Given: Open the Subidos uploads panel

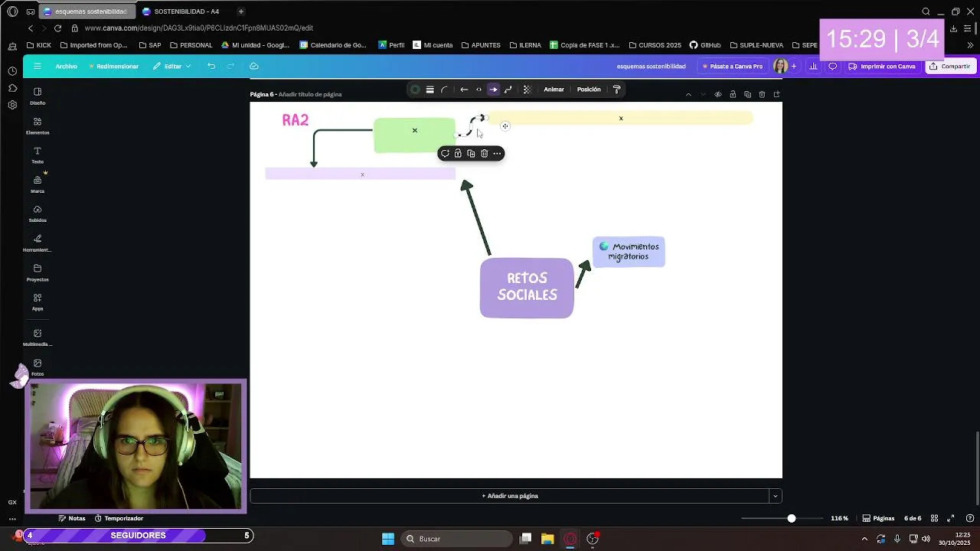Looking at the screenshot, I should click(38, 214).
